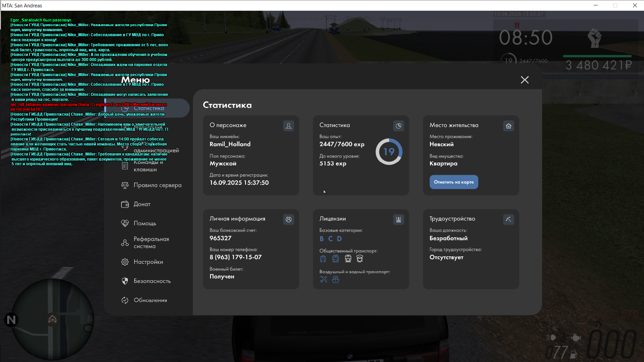Click the Команды и клавиши list icon

click(x=125, y=166)
